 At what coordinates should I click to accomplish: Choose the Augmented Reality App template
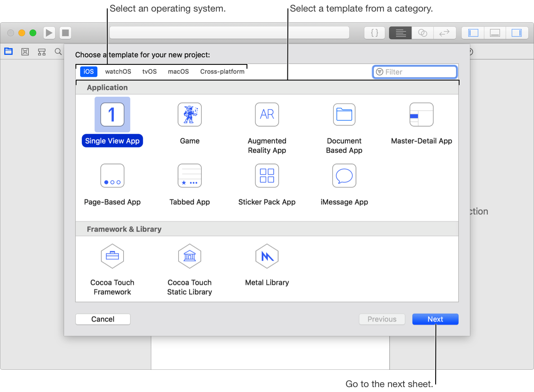pos(267,115)
